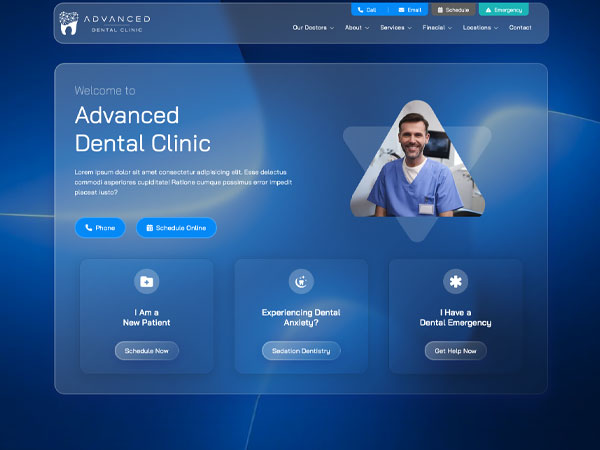Click the warning icon in the Emergency button

[x=488, y=10]
